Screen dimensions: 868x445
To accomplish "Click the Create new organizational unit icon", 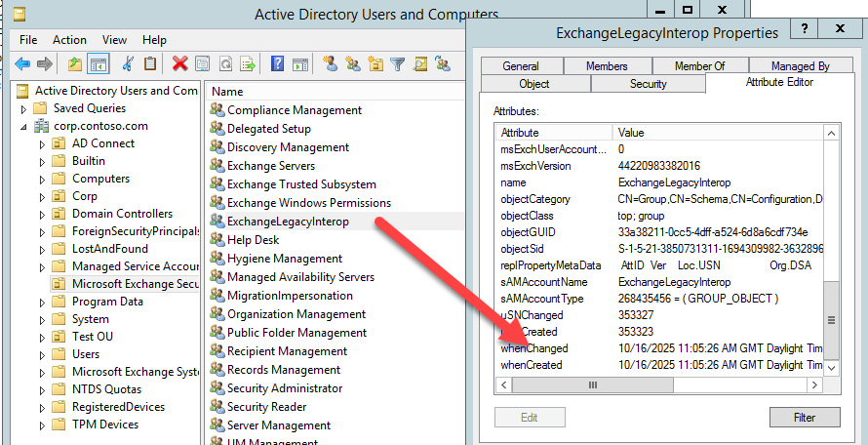I will [x=375, y=64].
